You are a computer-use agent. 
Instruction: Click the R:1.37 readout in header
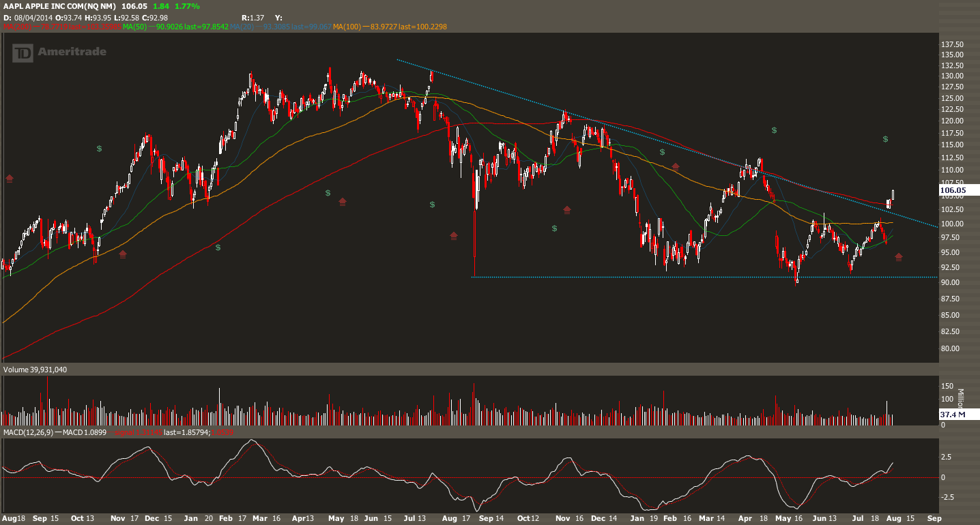click(x=253, y=16)
